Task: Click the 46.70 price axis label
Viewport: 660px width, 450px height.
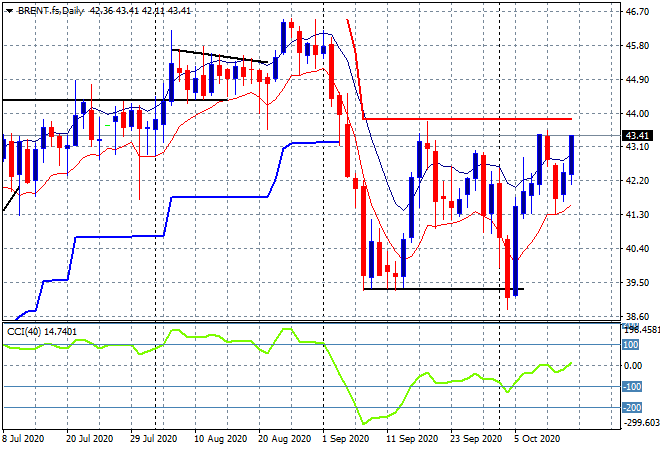Action: tap(637, 11)
